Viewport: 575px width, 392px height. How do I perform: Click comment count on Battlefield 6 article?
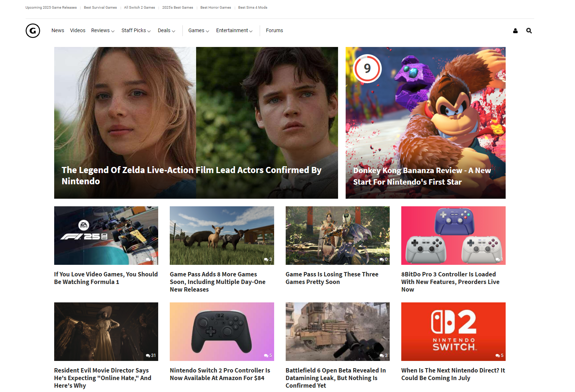click(384, 356)
